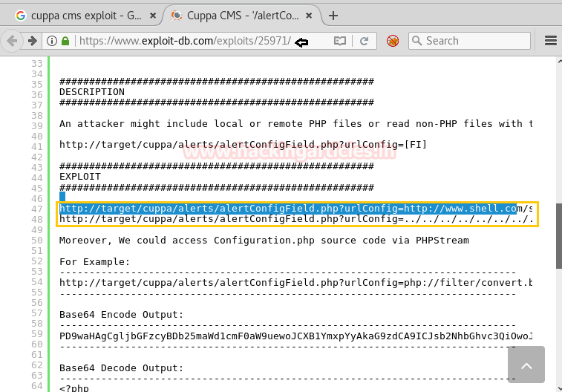Click the DESCRIPTION heading text
Image resolution: width=562 pixels, height=392 pixels.
92,92
